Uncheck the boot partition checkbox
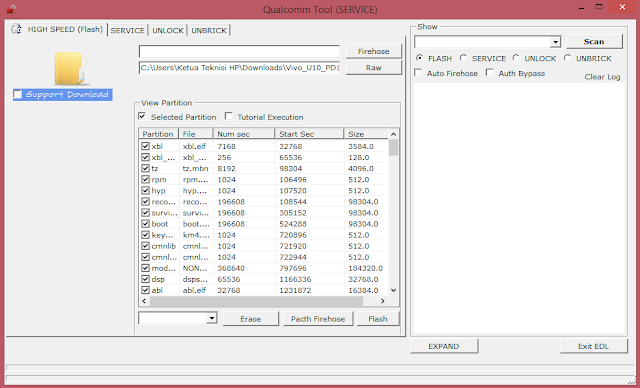This screenshot has height=388, width=640. pyautogui.click(x=145, y=224)
